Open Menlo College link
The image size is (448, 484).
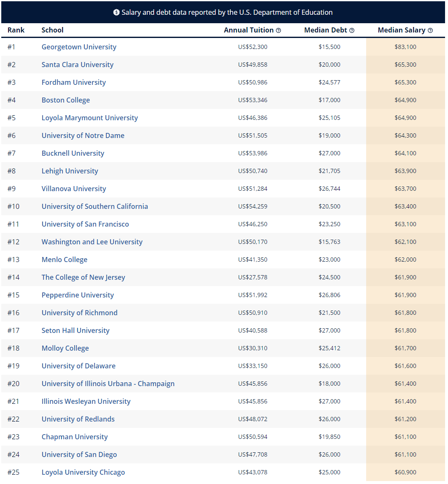65,260
